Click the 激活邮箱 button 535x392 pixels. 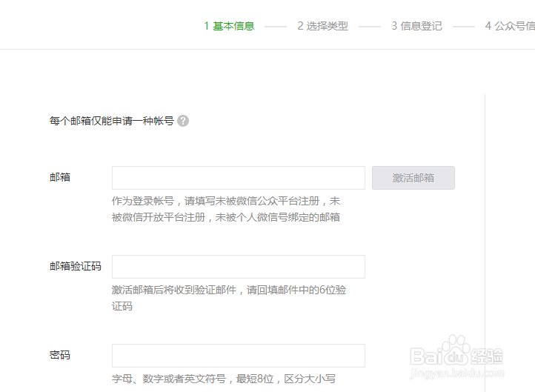coord(413,178)
